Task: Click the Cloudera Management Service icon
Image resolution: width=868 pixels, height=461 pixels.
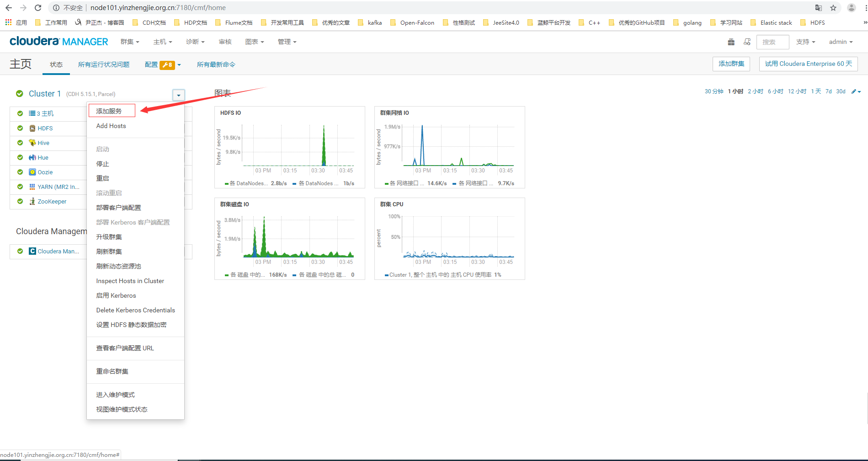Action: coord(32,251)
